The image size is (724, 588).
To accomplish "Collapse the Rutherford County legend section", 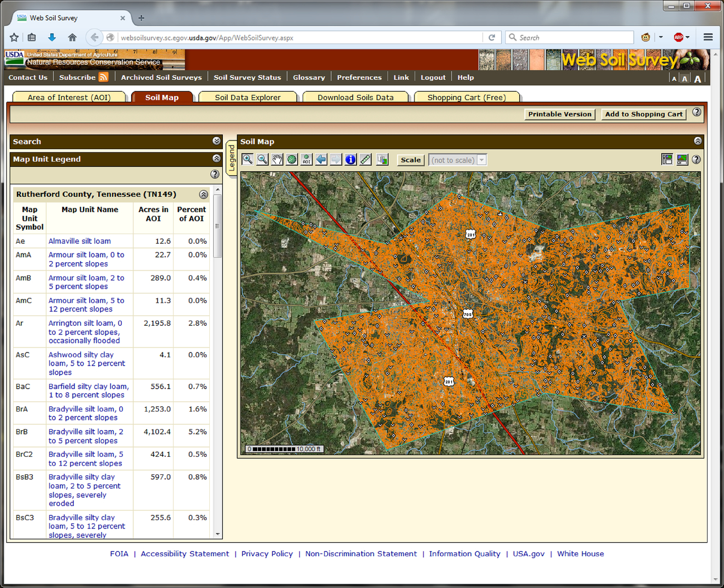I will (203, 195).
